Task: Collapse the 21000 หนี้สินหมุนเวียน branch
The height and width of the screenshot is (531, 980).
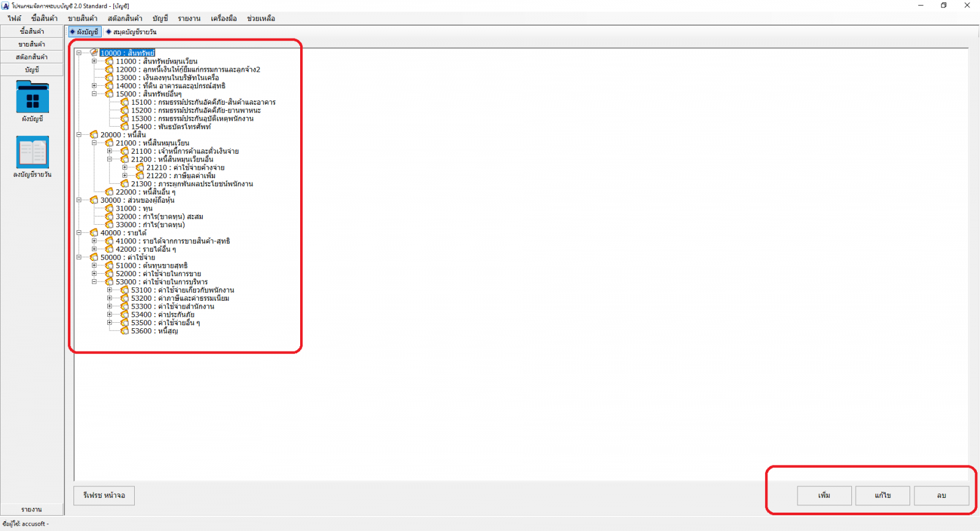Action: (94, 143)
